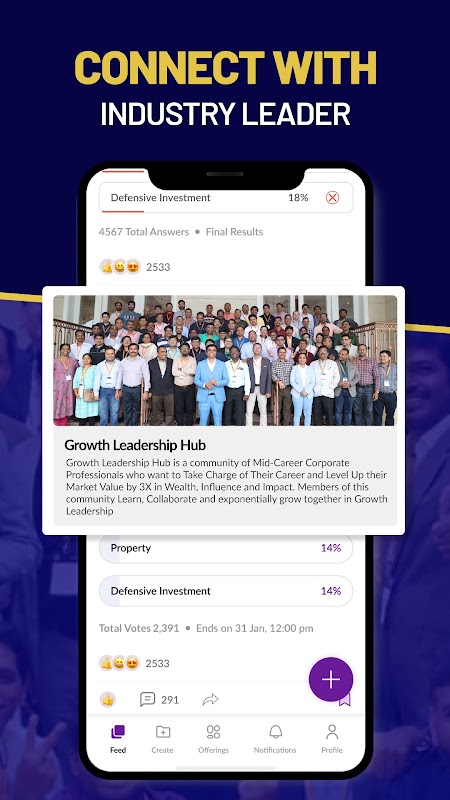View reaction emojis beside lower 2533 count
This screenshot has width=450, height=800.
(119, 663)
